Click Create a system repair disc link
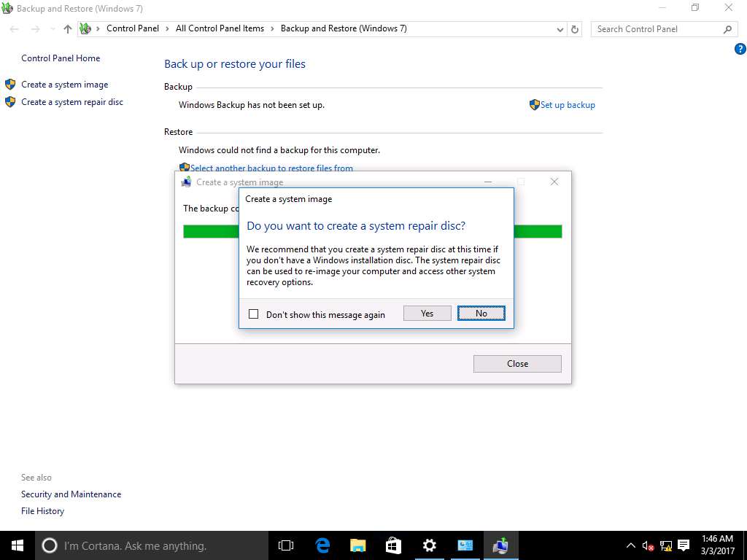Screen dimensions: 747x560 [72, 102]
